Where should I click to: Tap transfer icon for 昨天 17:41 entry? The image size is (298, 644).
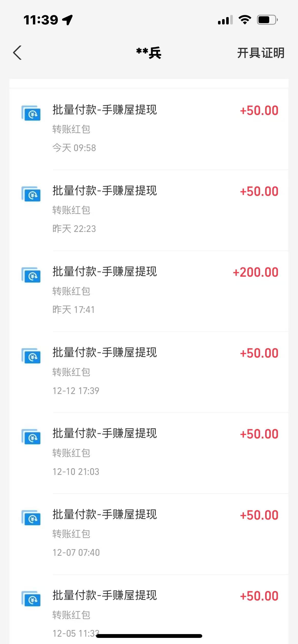coord(31,275)
